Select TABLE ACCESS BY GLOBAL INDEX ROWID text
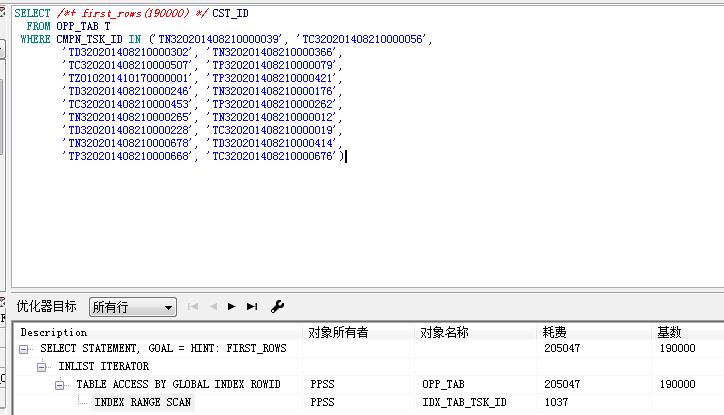 click(178, 384)
